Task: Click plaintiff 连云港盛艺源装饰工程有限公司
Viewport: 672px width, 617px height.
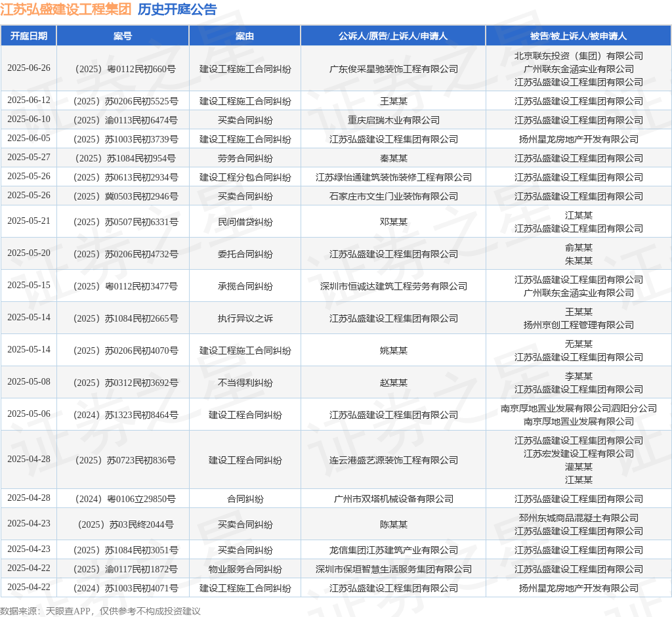Action: click(394, 460)
